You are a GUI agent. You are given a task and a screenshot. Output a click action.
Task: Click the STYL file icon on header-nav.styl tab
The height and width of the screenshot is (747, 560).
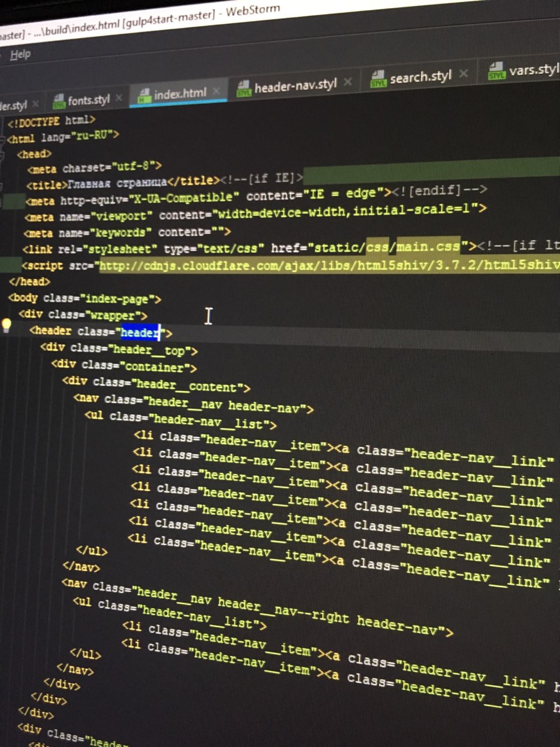point(243,89)
